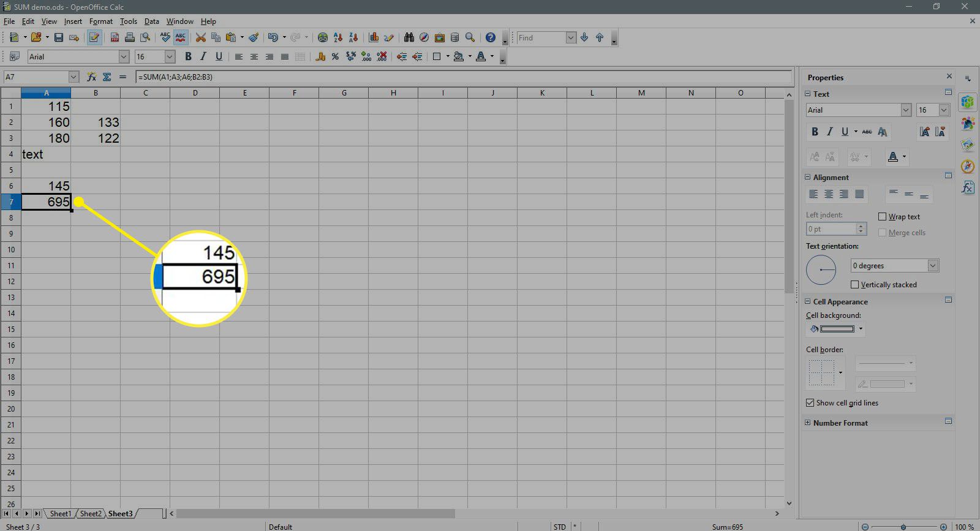Click the Print icon in toolbar
The height and width of the screenshot is (531, 980).
[130, 38]
